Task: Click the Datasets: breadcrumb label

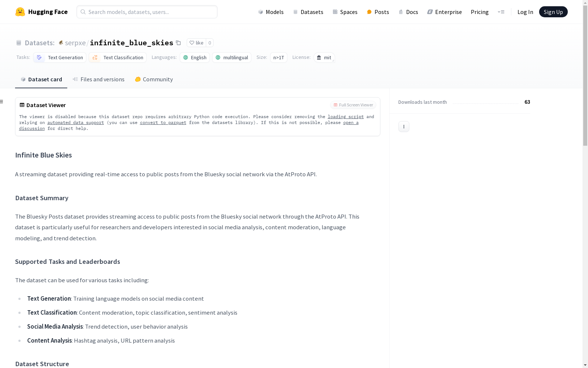Action: click(40, 43)
